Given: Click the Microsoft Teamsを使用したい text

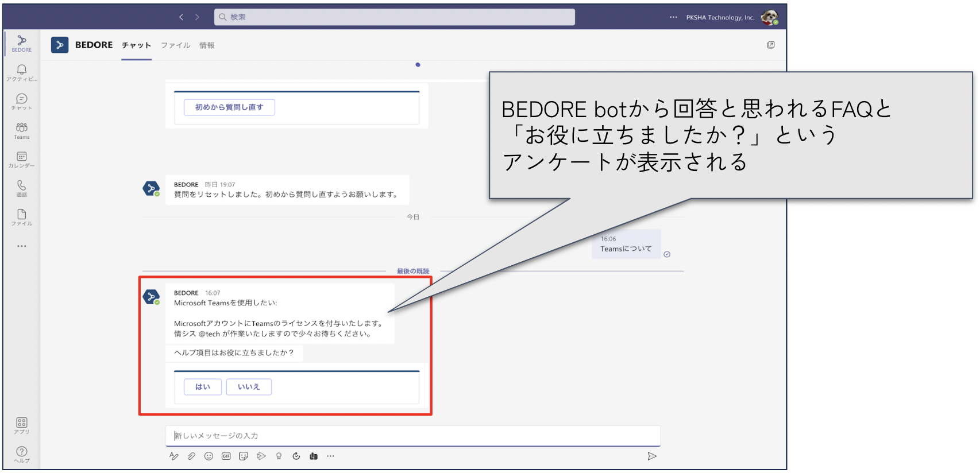Looking at the screenshot, I should (226, 303).
